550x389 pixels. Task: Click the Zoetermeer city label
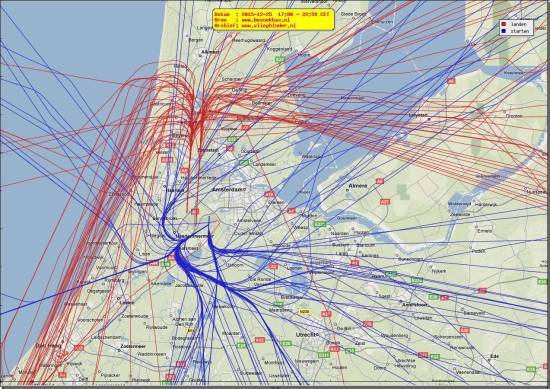pyautogui.click(x=133, y=346)
